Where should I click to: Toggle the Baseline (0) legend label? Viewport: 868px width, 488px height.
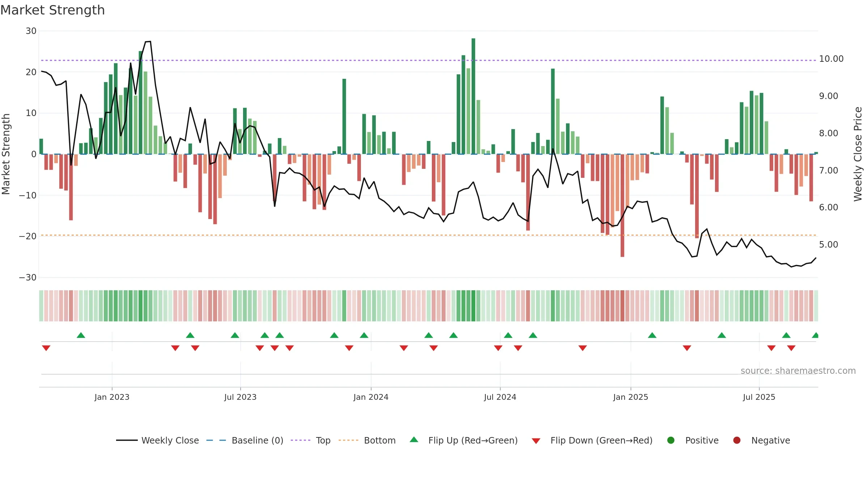coord(258,440)
